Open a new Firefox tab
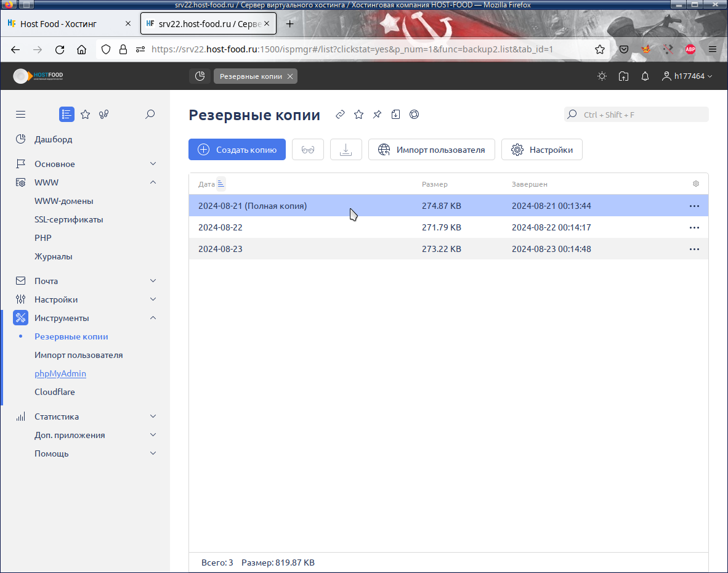Viewport: 728px width, 573px height. [x=289, y=23]
